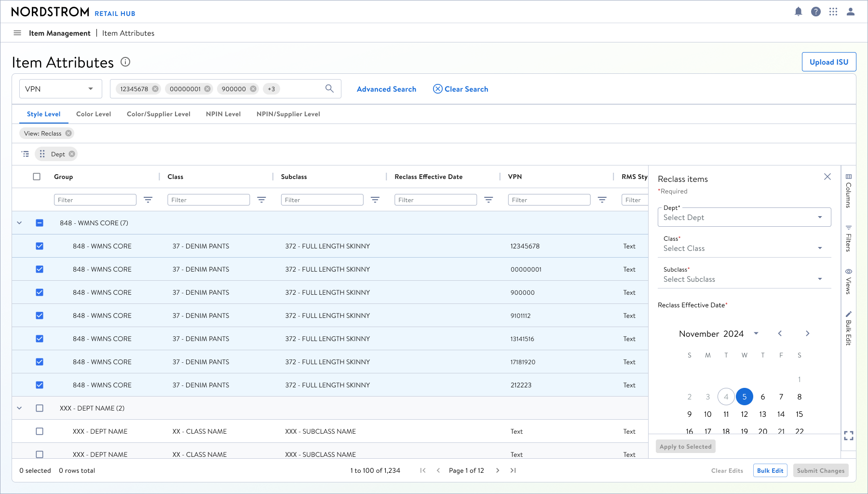Open the Select Dept dropdown

coord(744,217)
